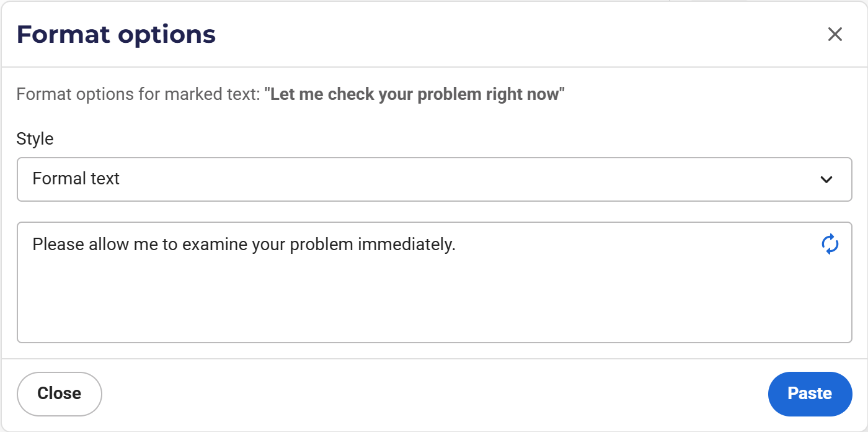Click the Format options for marked text label
The width and height of the screenshot is (868, 432).
coord(138,94)
